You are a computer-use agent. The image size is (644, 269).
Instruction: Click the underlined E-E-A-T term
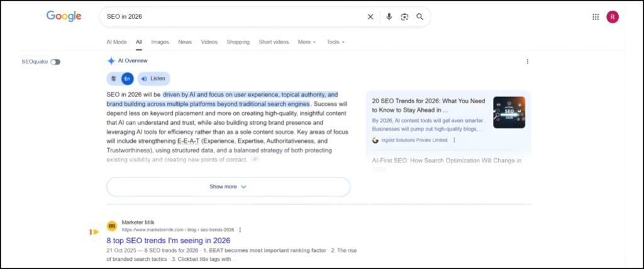(188, 141)
